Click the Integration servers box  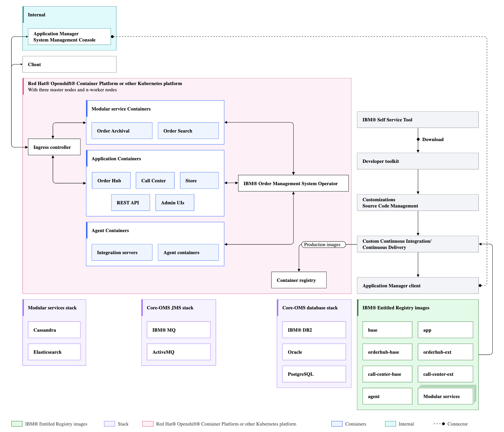tap(122, 252)
